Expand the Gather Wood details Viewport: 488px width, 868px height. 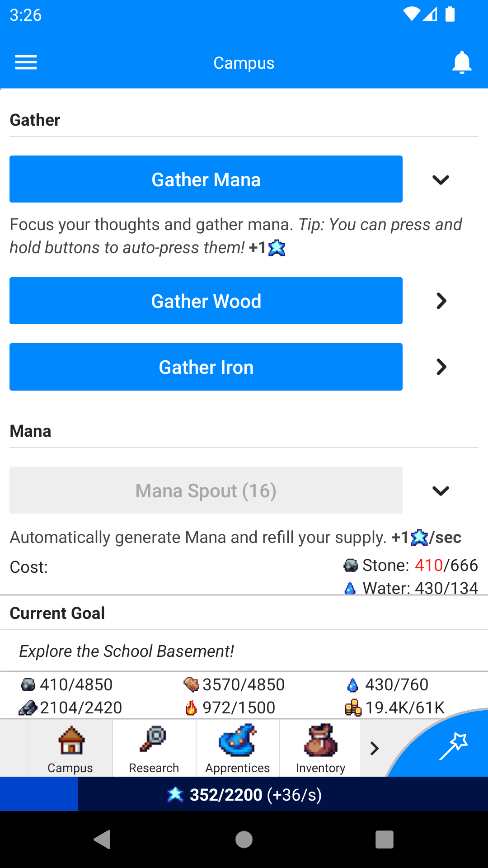[441, 301]
